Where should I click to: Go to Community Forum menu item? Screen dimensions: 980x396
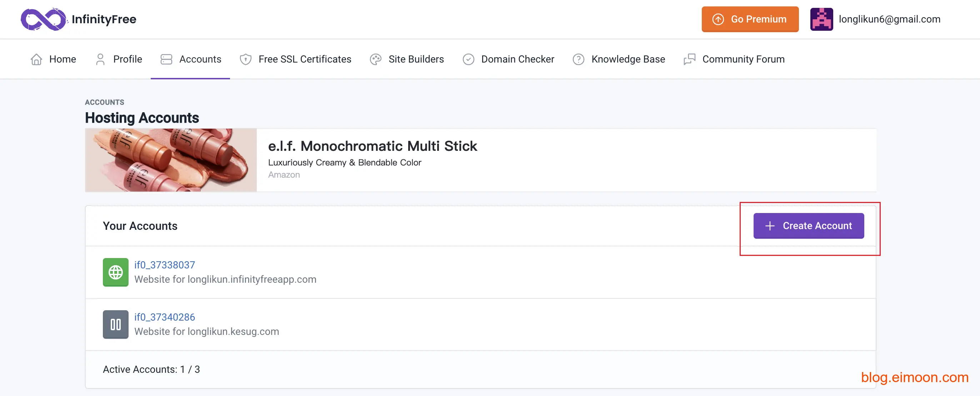pos(743,59)
